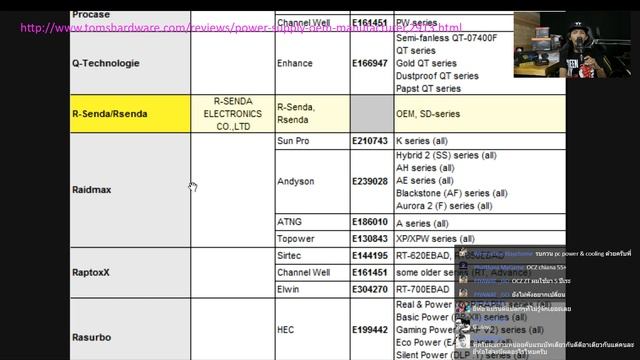Click the Gaming Power series line
640x360 pixels.
pos(469,330)
